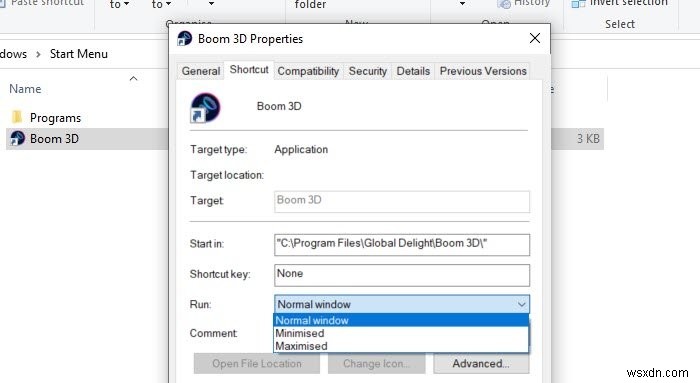Collapse the Run combo box arrow

pyautogui.click(x=521, y=304)
